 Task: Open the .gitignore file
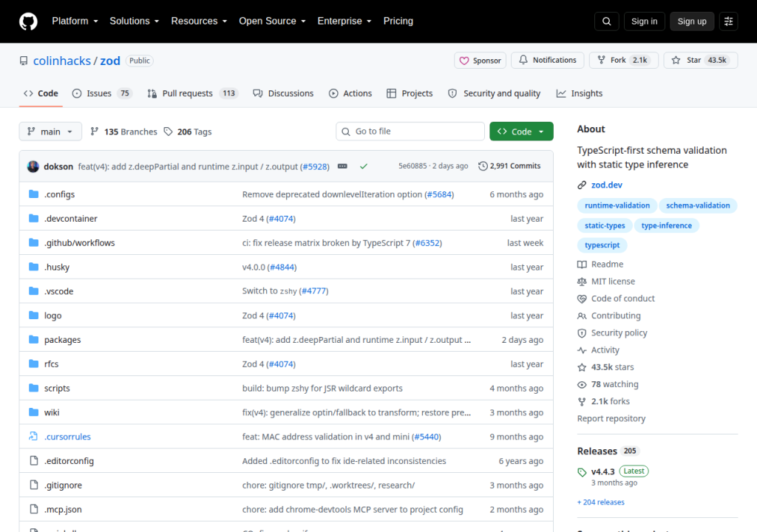64,485
